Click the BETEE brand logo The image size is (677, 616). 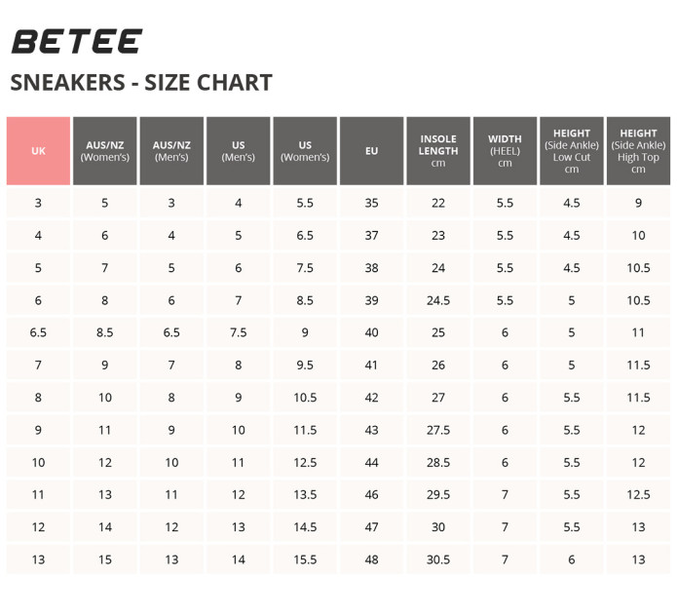[77, 42]
